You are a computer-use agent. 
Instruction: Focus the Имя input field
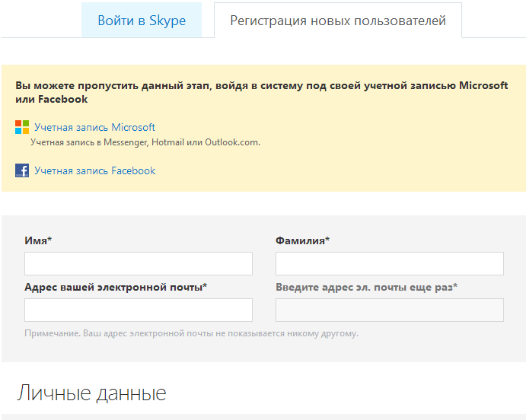[139, 263]
